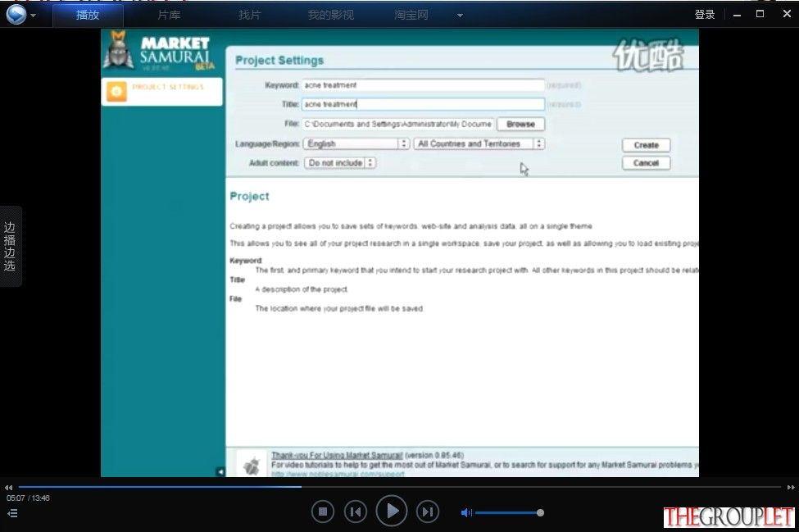
Task: Switch to the 播放 tab
Action: pos(88,16)
